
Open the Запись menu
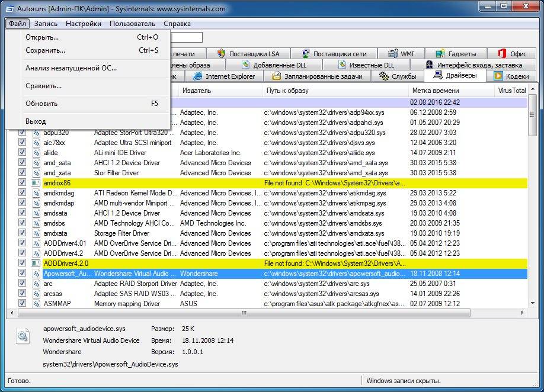[x=46, y=24]
